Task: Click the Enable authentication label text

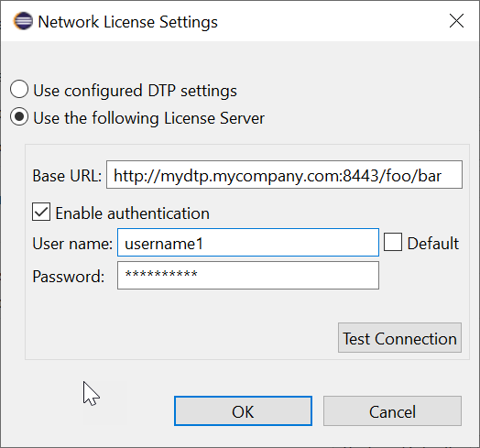Action: pyautogui.click(x=133, y=213)
